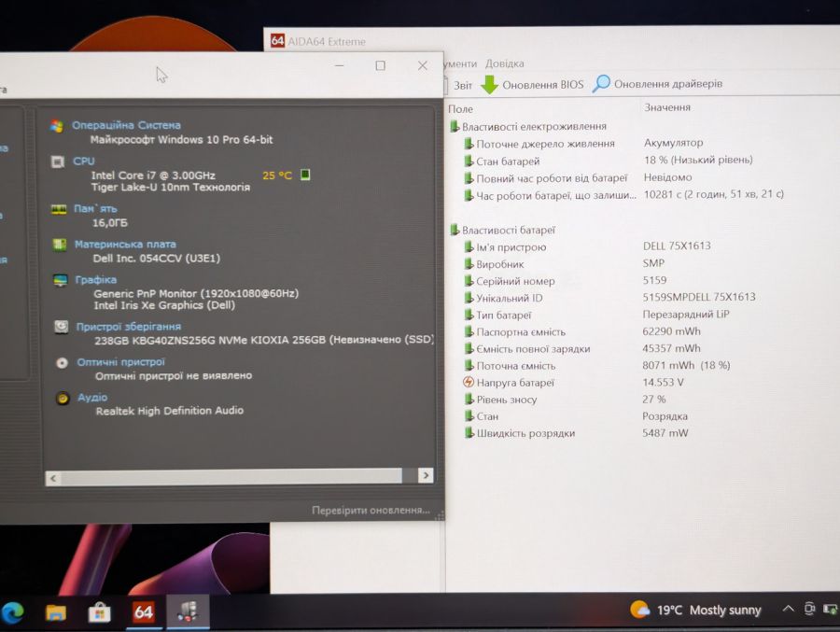Open the Пам'ять section link

(95, 208)
